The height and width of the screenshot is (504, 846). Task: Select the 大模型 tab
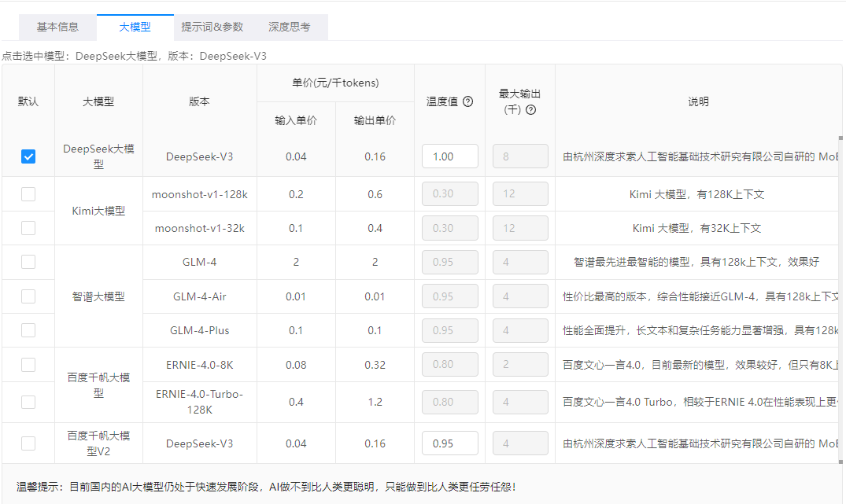tap(135, 27)
